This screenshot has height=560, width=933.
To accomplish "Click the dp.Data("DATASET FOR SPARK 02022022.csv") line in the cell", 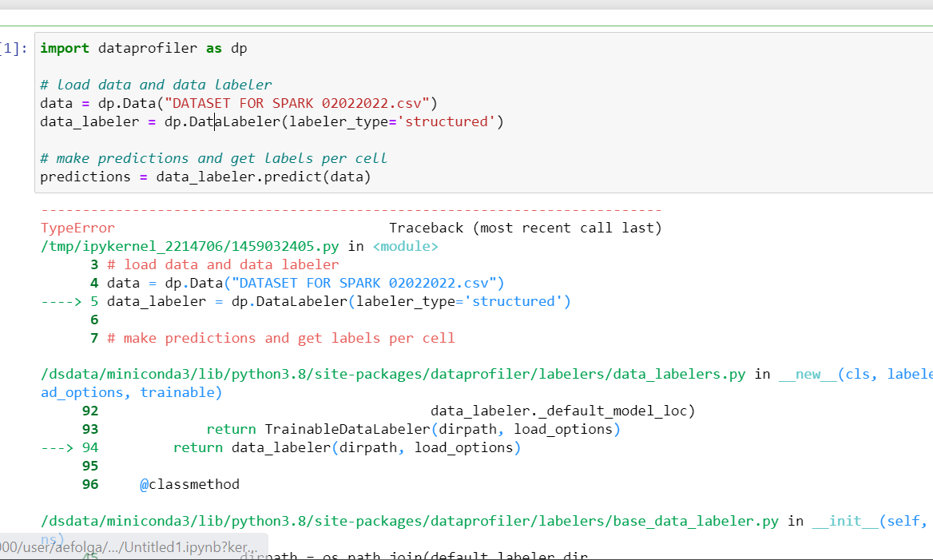I will tap(239, 104).
